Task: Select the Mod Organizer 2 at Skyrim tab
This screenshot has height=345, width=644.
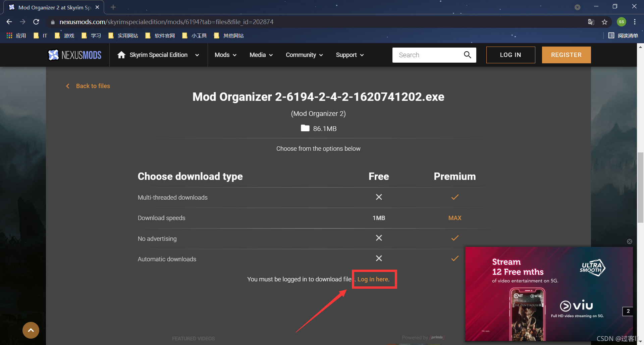Action: pos(54,7)
